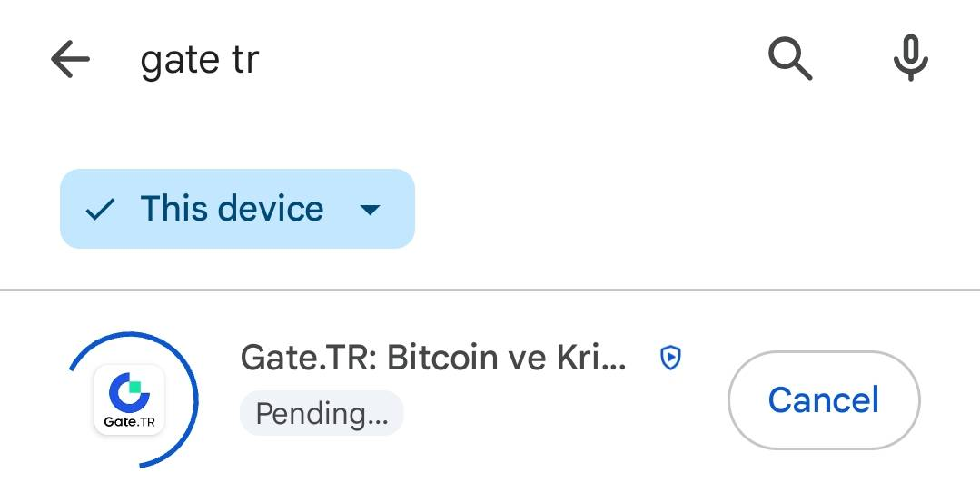
Task: Cancel the pending Gate.TR download
Action: [x=823, y=400]
